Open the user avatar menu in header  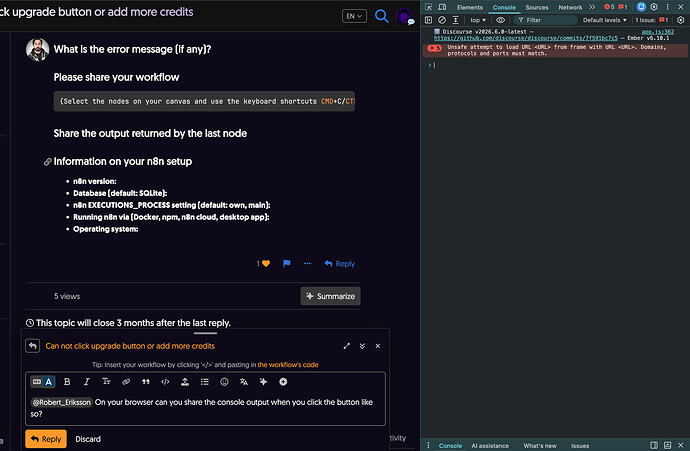click(404, 17)
